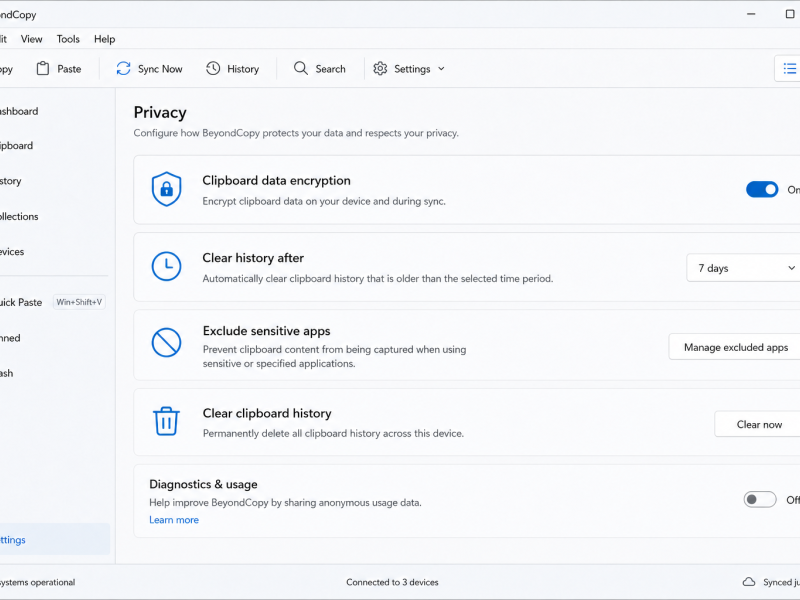This screenshot has width=800, height=600.
Task: Click the 'Exclude sensitive apps' title
Action: tap(266, 331)
